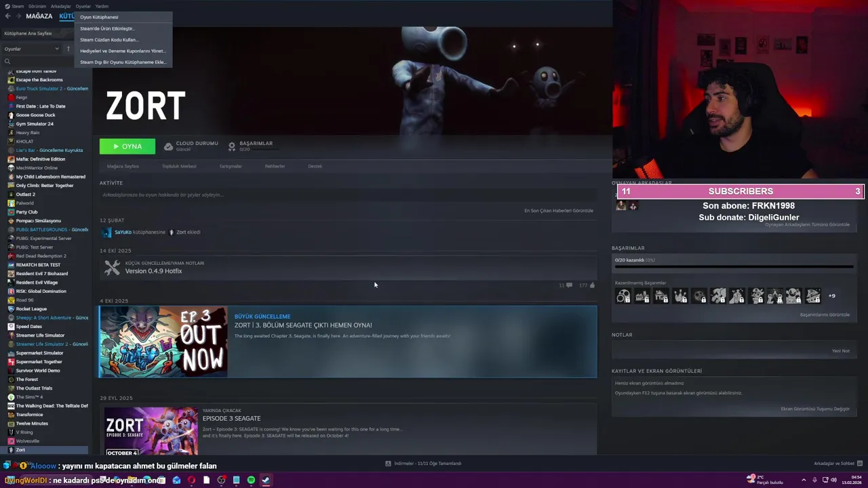Open the Görünüm menu
Viewport: 868px width, 488px height.
point(37,6)
